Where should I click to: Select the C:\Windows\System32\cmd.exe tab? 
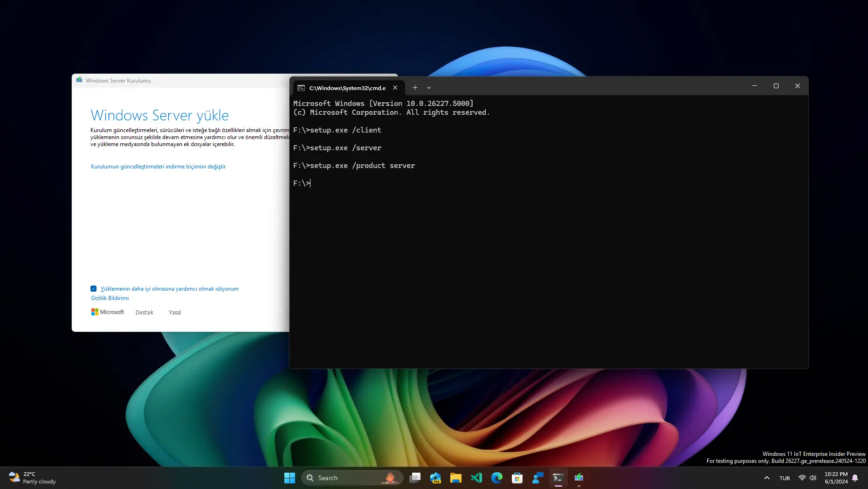[x=348, y=88]
